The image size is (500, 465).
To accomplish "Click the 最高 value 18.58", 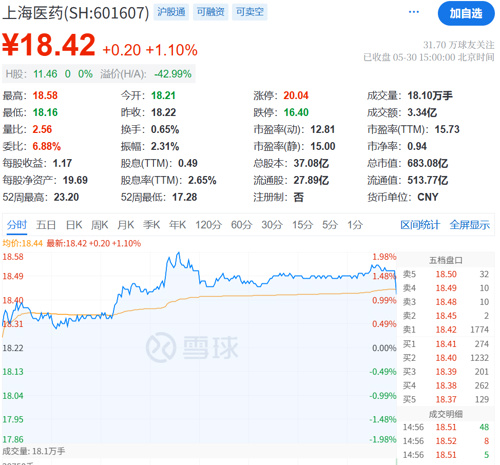I will pyautogui.click(x=45, y=96).
